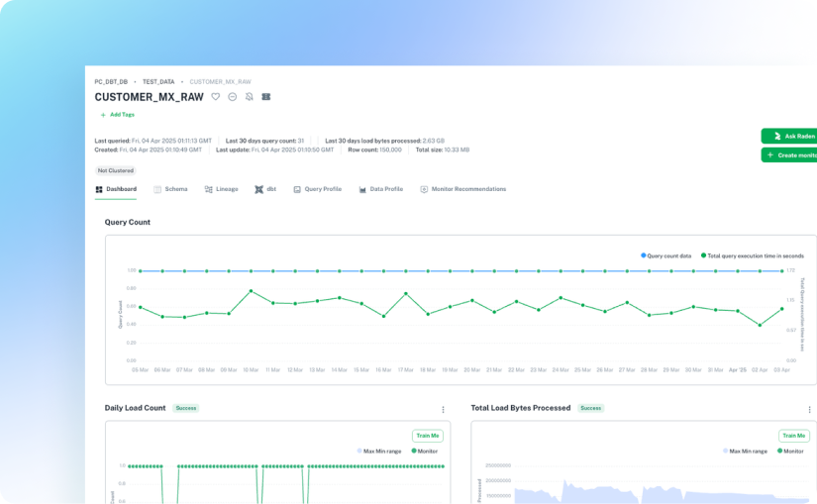Click the Last update timestamp
The height and width of the screenshot is (504, 817).
pyautogui.click(x=292, y=151)
